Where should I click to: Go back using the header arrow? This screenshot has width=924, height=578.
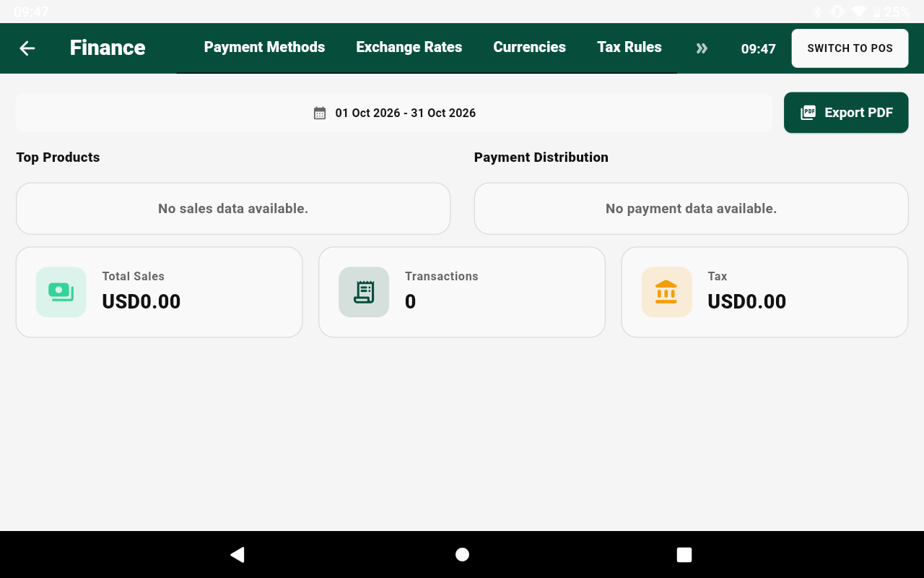pyautogui.click(x=27, y=48)
